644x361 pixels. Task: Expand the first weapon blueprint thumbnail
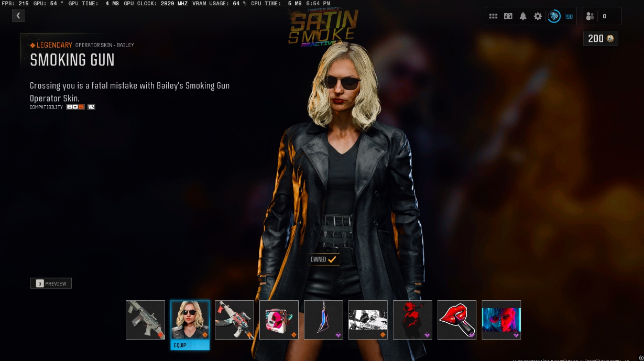(145, 320)
